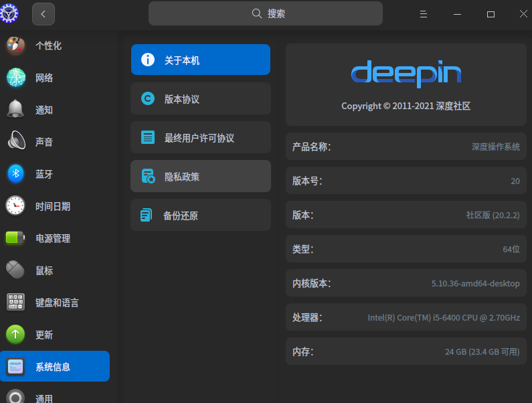This screenshot has height=403, width=532.
Task: Click the back arrow button
Action: (x=43, y=13)
